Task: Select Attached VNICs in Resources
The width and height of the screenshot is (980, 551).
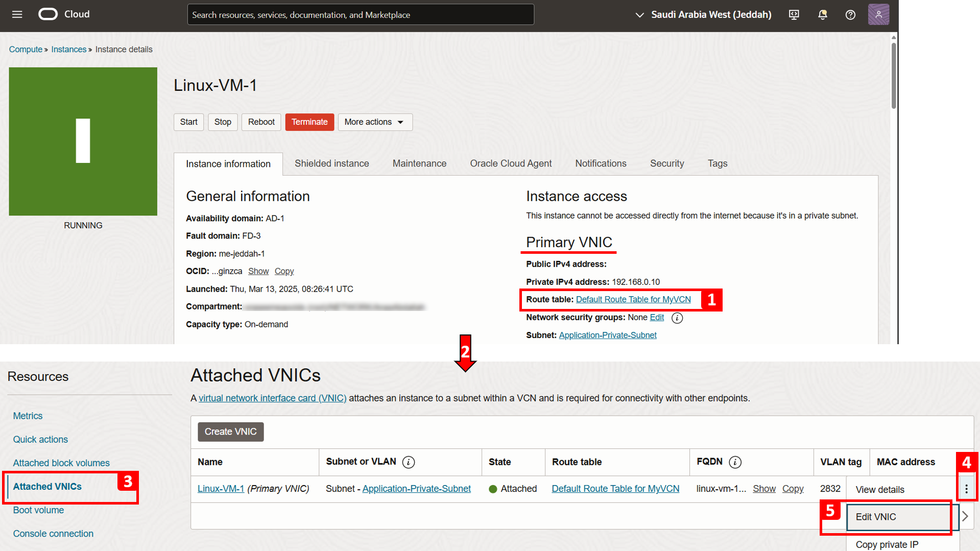Action: tap(47, 487)
